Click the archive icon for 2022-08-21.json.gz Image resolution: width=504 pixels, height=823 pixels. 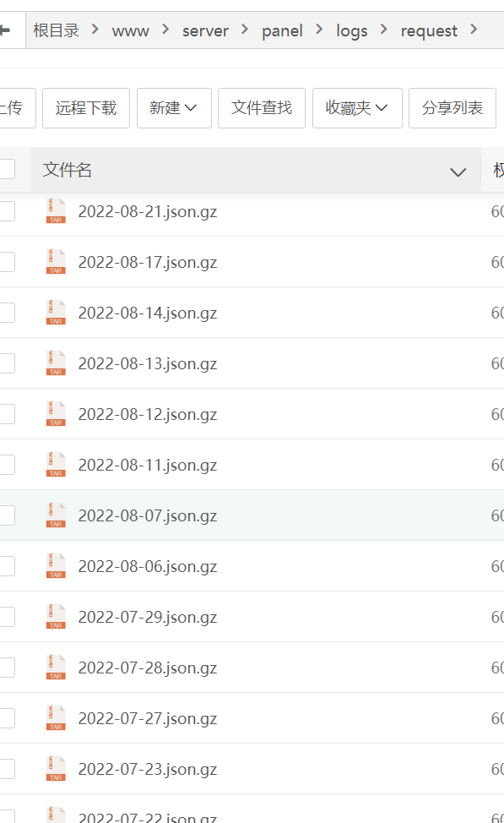56,211
